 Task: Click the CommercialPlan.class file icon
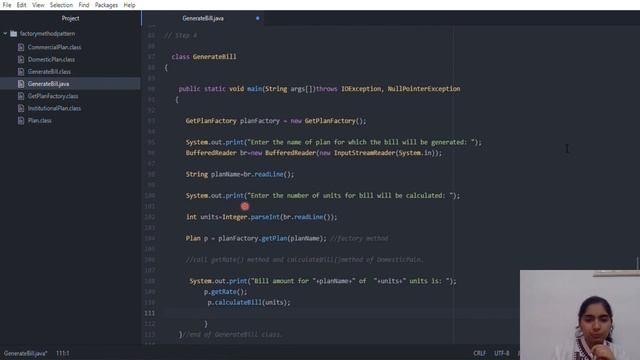click(x=21, y=47)
